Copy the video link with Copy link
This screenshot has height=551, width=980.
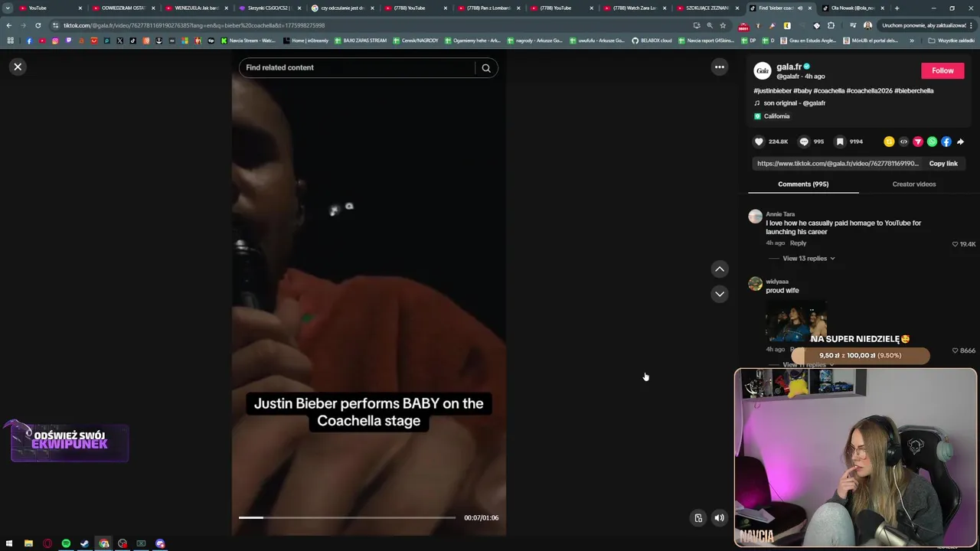coord(943,164)
